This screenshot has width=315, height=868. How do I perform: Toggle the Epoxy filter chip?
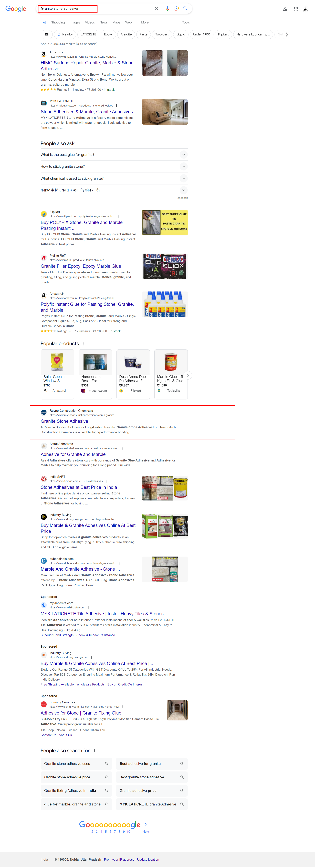[x=108, y=34]
